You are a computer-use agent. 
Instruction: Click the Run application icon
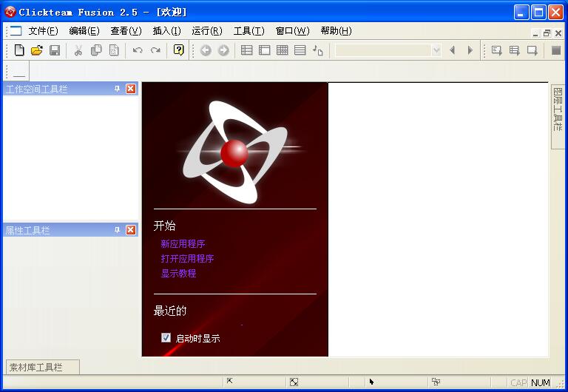pyautogui.click(x=515, y=50)
